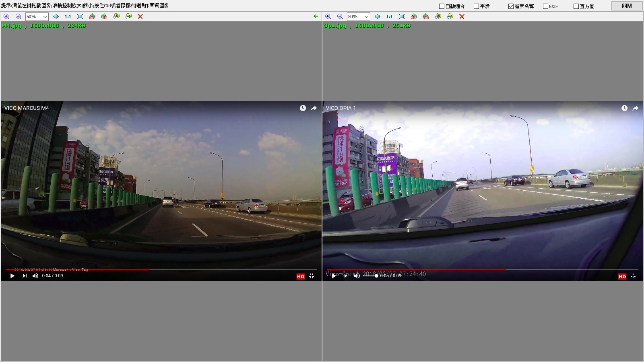Set right panel to 1:1 actual size
Viewport: 644px width, 362px height.
(x=390, y=16)
